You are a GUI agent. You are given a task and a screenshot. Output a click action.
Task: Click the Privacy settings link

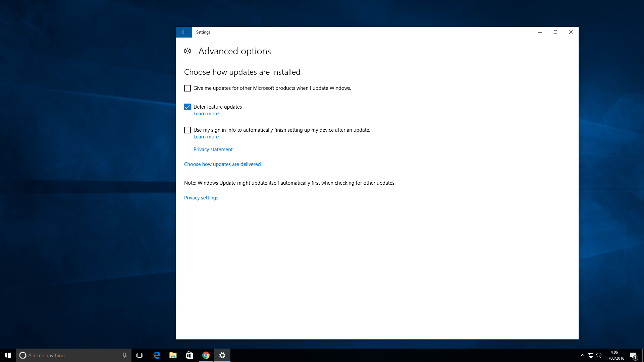201,198
